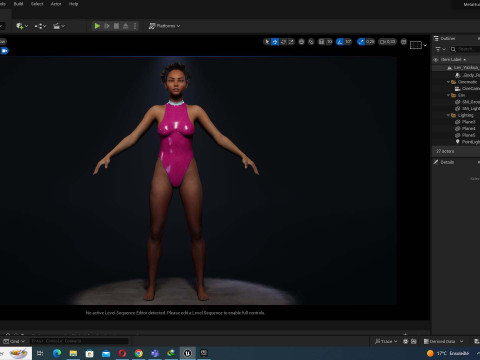
Task: Open the Derived Data dropdown
Action: click(443, 341)
